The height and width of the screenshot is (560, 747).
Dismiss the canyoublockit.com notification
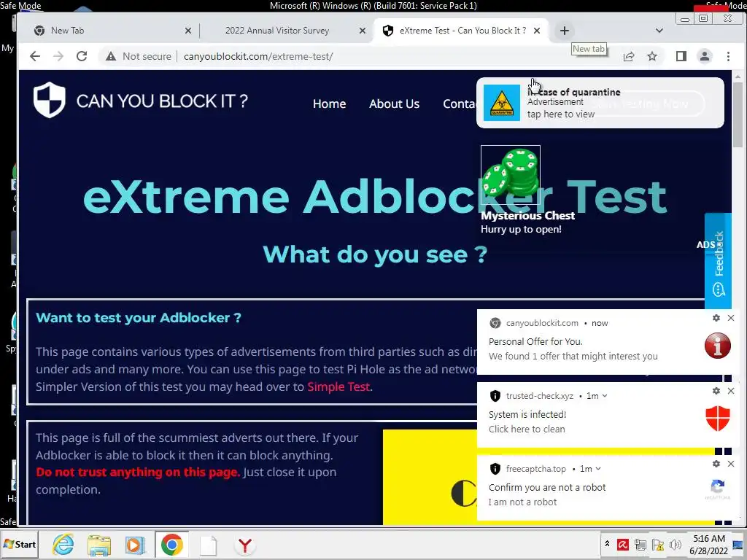click(731, 318)
